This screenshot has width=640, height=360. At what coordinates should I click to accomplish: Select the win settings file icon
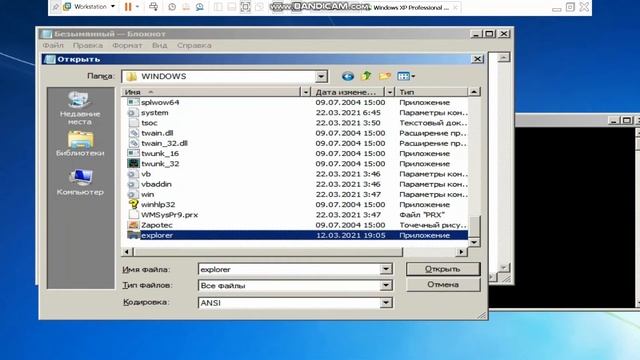133,194
